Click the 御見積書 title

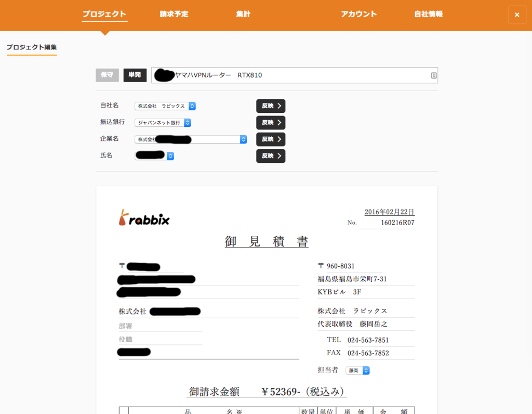(x=267, y=241)
